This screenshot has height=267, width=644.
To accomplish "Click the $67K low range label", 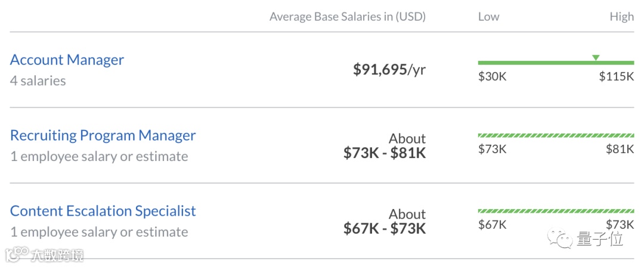I will (492, 225).
